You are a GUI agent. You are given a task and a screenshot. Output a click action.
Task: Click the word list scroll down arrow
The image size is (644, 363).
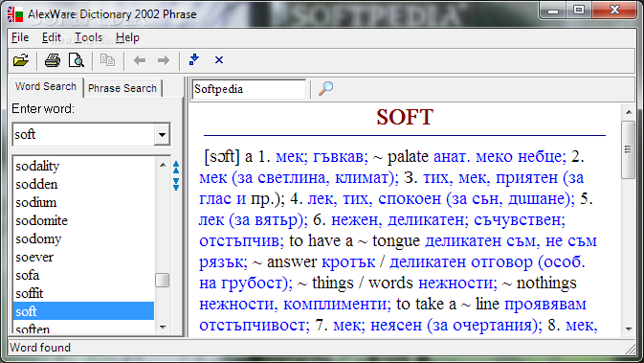pos(163,328)
